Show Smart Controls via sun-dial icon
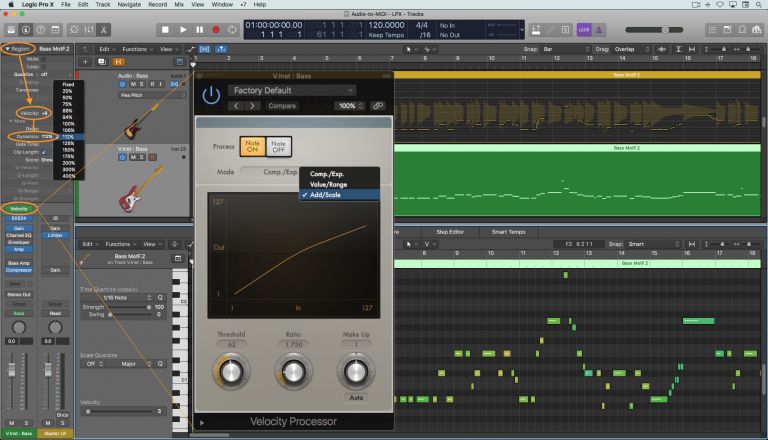The width and height of the screenshot is (768, 440). click(x=74, y=30)
